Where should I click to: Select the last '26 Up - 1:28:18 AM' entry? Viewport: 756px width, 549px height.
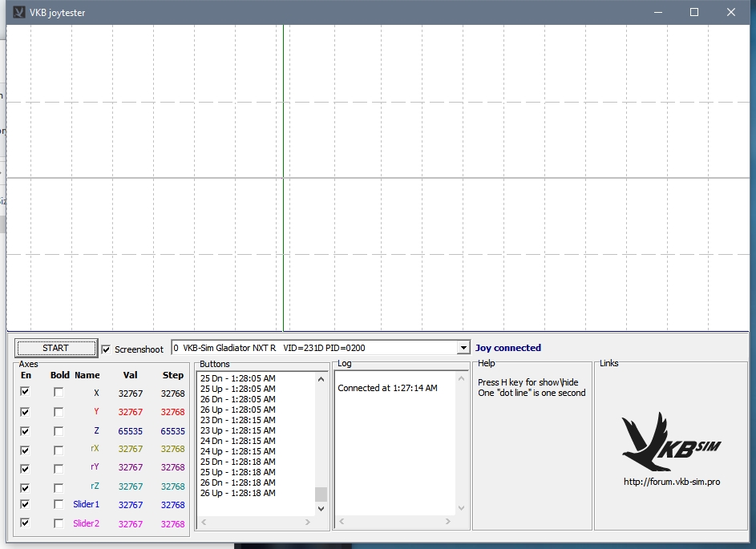[x=237, y=493]
